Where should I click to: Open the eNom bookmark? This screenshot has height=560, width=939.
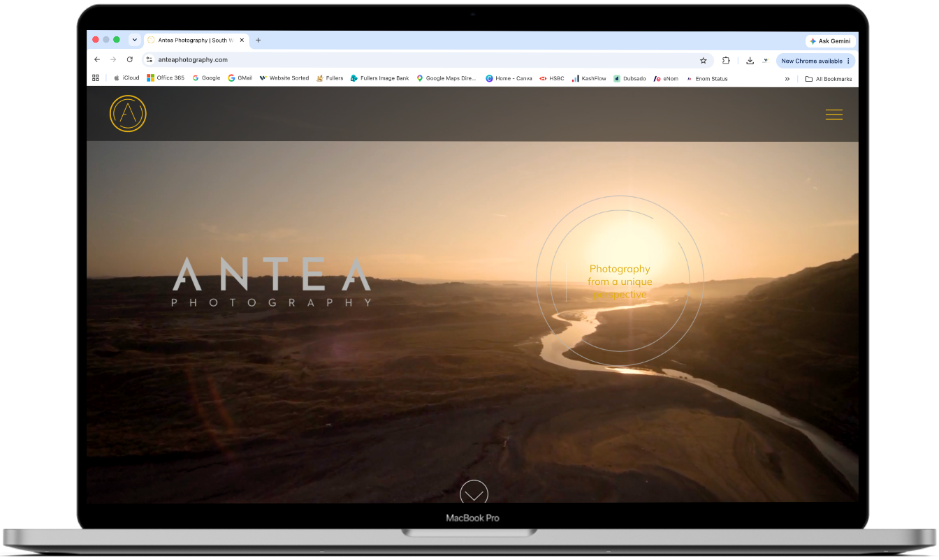click(x=666, y=78)
